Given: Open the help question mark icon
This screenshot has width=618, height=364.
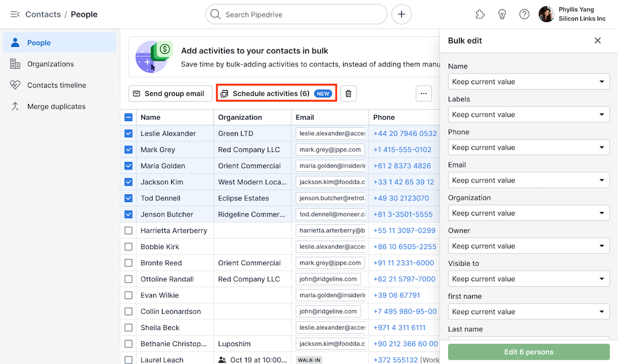Looking at the screenshot, I should tap(524, 14).
